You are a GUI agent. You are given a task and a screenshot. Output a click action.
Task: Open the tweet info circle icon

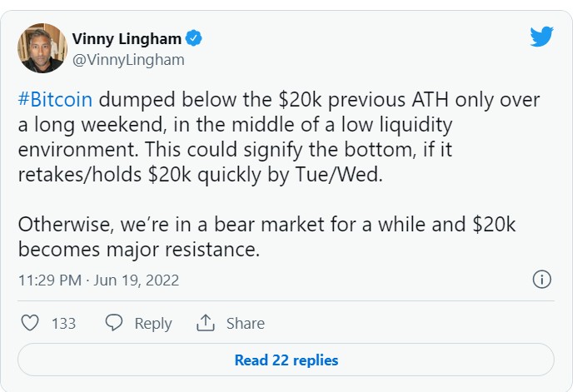coord(542,279)
